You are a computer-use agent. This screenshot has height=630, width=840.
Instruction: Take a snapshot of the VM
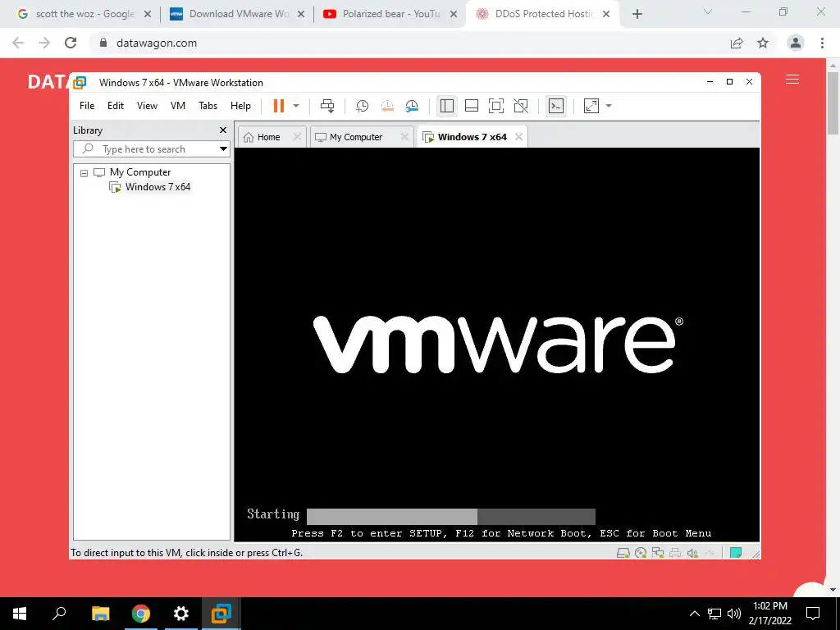(x=362, y=106)
